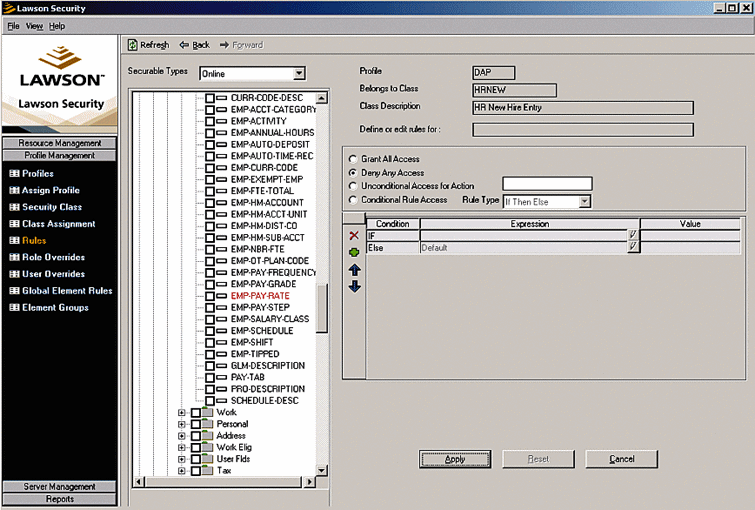This screenshot has width=755, height=510.
Task: Check the EMP-PAY-GRADE checkbox
Action: coord(210,284)
